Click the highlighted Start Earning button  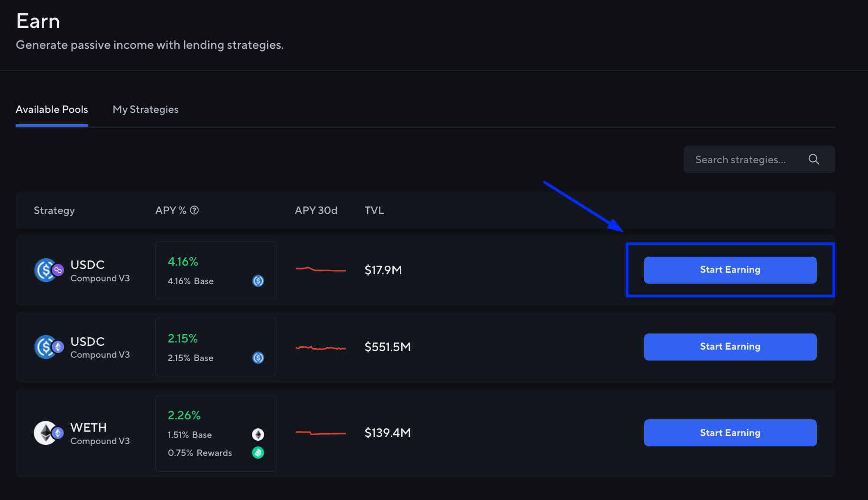click(730, 269)
